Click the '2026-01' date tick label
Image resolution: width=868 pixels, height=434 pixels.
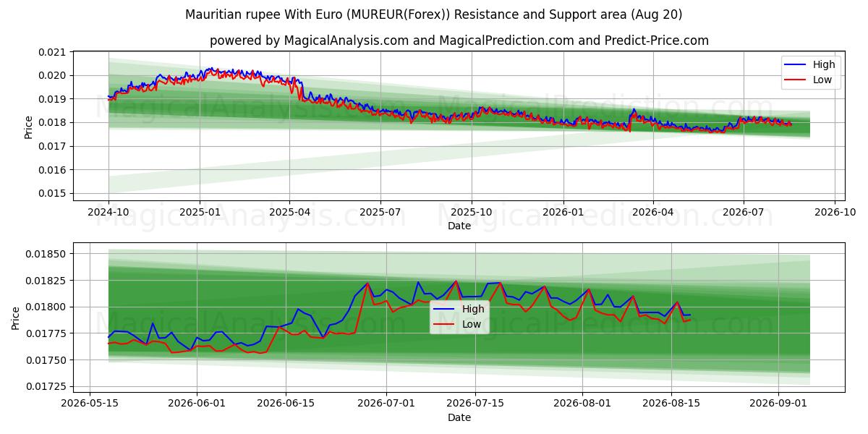pyautogui.click(x=563, y=213)
